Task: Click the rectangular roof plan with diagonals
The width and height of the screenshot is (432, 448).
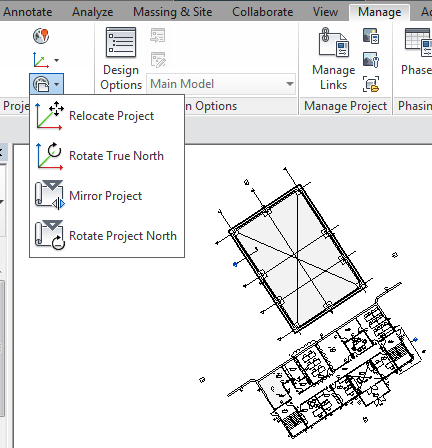Action: (298, 257)
